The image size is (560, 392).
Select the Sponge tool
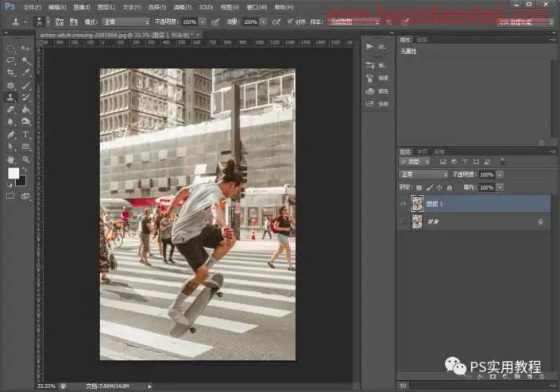click(25, 121)
